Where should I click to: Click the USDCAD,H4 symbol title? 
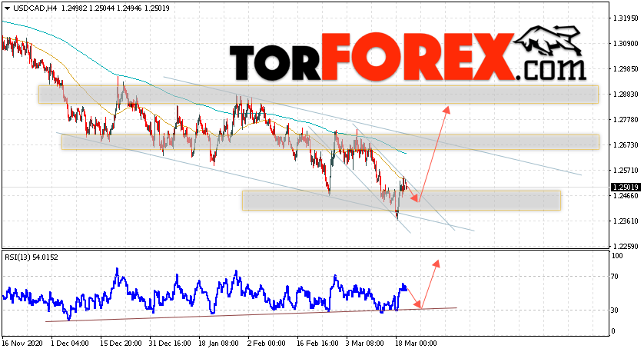pyautogui.click(x=35, y=8)
